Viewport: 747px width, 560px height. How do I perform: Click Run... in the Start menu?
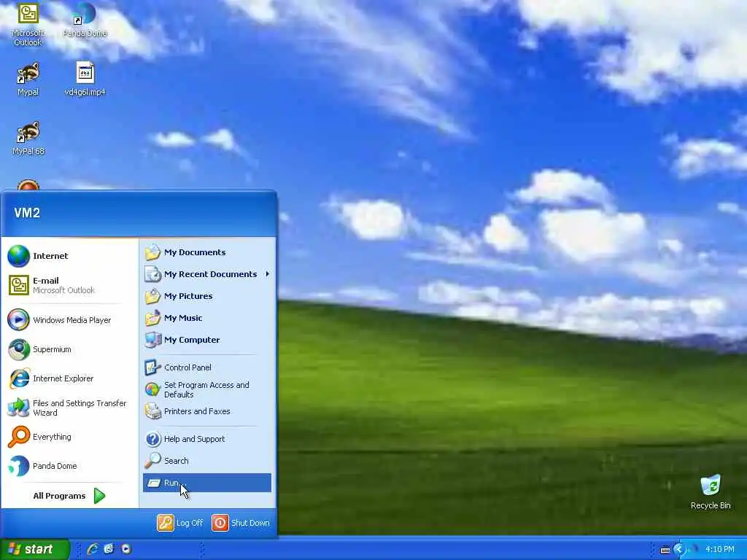[x=206, y=483]
